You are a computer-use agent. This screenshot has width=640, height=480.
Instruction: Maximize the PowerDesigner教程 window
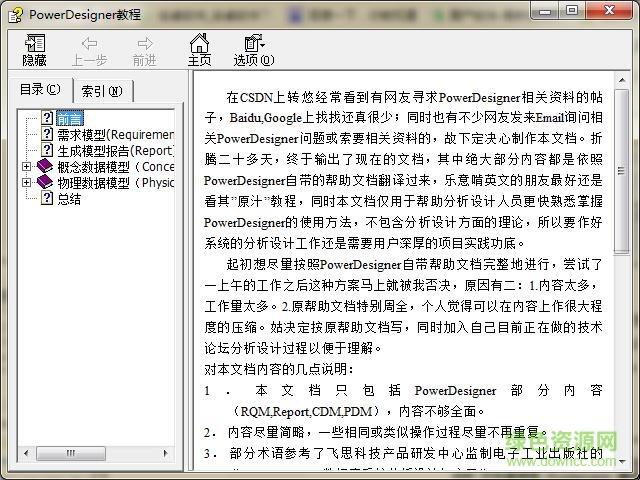click(x=572, y=11)
